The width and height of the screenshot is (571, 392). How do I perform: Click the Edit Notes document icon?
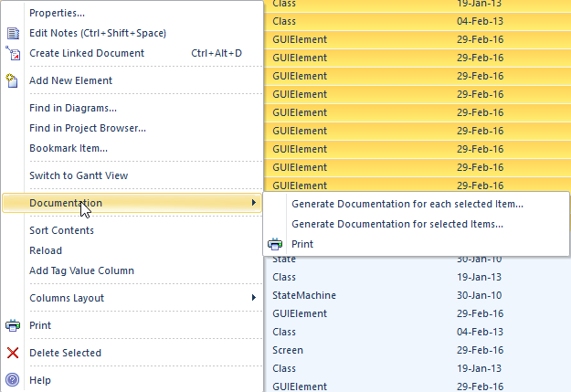13,34
